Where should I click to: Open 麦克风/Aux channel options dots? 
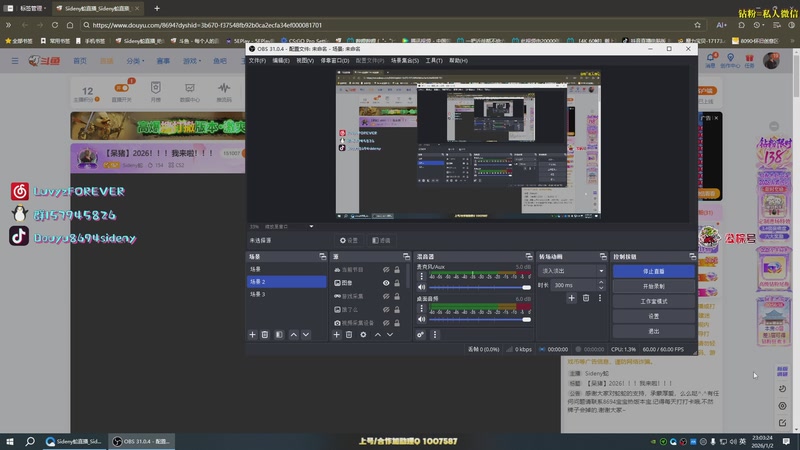pyautogui.click(x=421, y=276)
